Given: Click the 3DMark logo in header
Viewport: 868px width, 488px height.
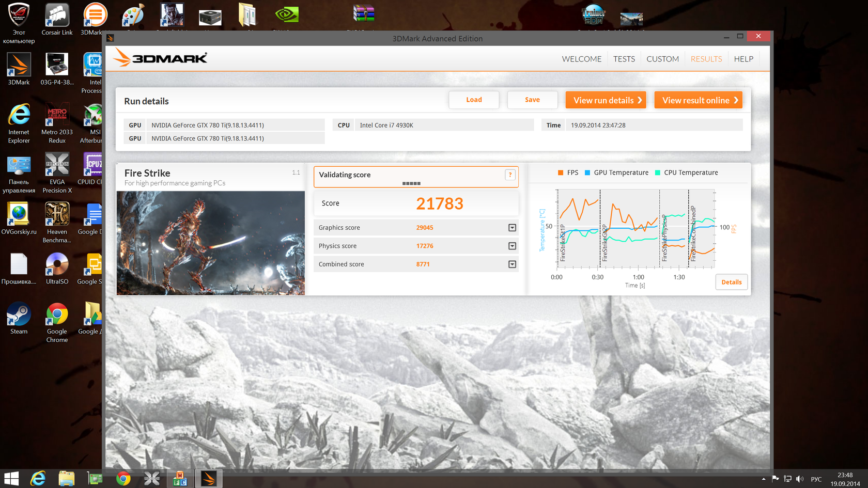Looking at the screenshot, I should click(161, 58).
